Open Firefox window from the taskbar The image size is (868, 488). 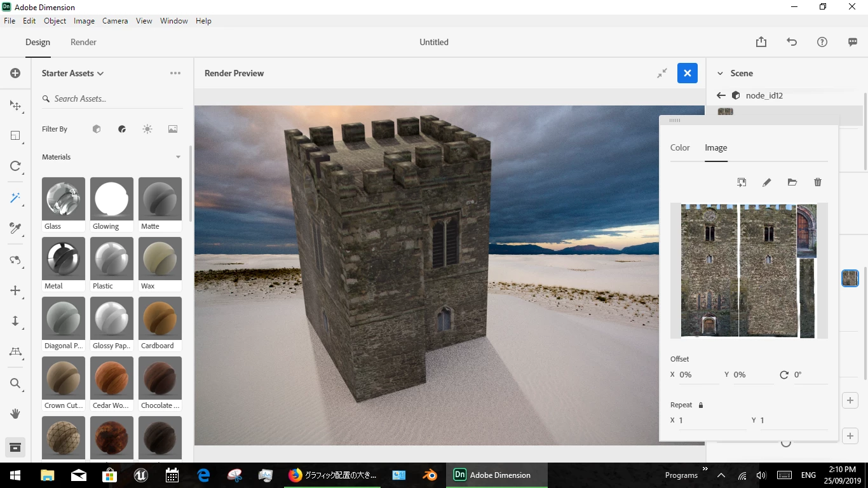[332, 475]
